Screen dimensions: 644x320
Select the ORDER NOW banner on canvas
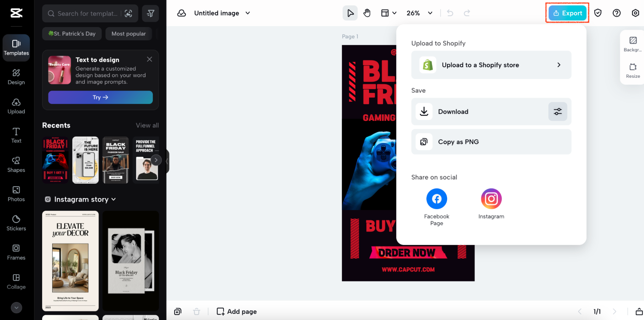(408, 253)
